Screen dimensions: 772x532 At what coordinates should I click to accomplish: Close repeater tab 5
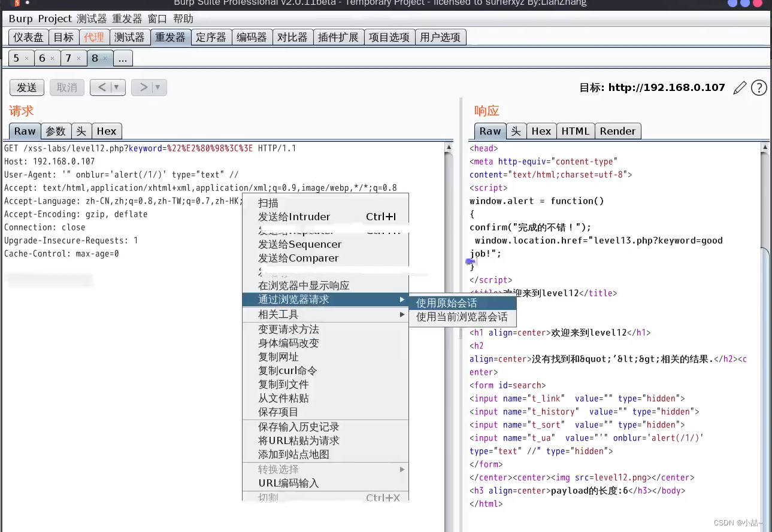(26, 59)
